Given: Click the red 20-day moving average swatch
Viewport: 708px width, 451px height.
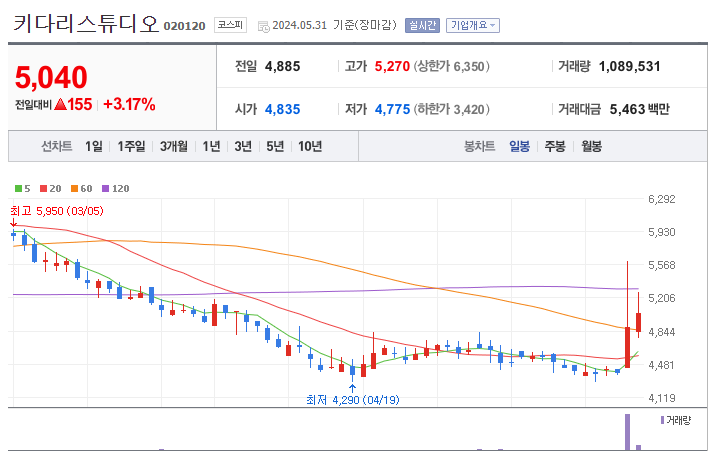Looking at the screenshot, I should [43, 189].
